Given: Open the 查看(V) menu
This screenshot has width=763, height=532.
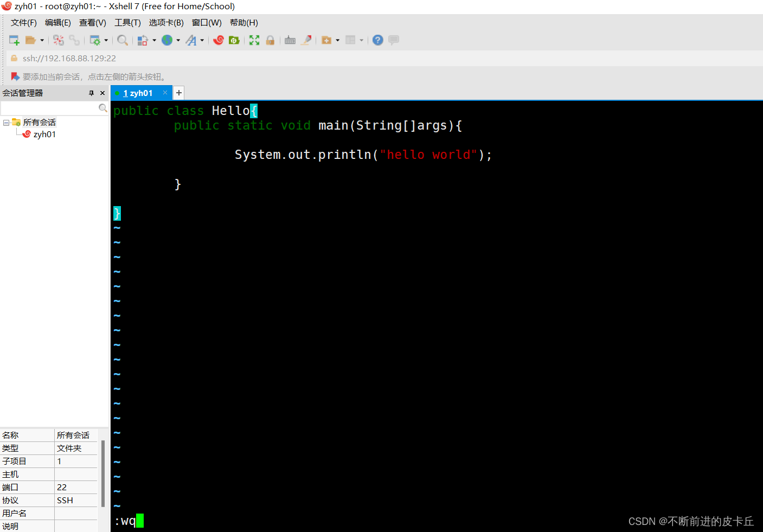Looking at the screenshot, I should (x=93, y=23).
